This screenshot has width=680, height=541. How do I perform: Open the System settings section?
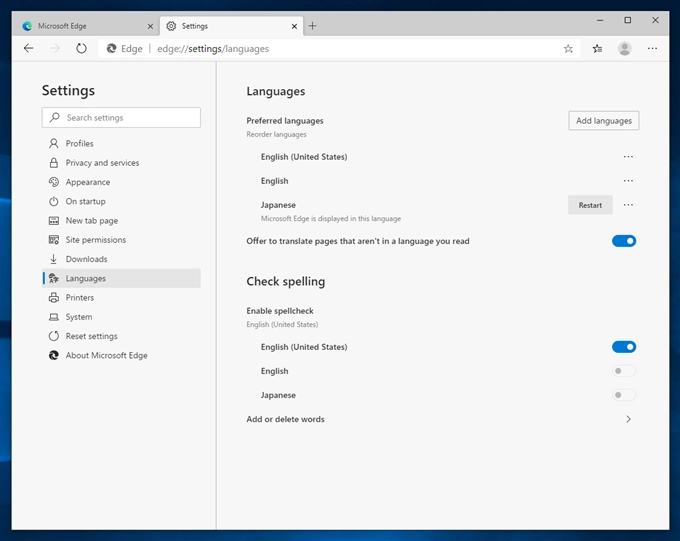[121, 317]
